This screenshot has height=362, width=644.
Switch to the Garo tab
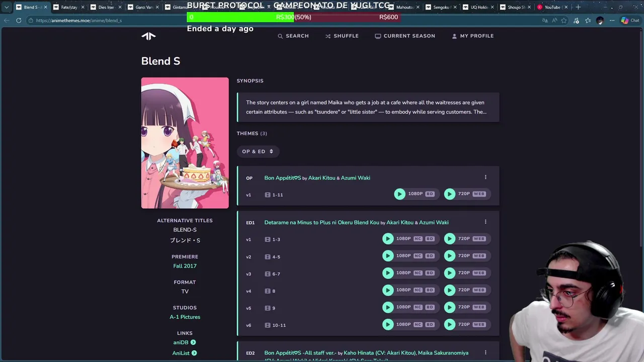tap(144, 7)
